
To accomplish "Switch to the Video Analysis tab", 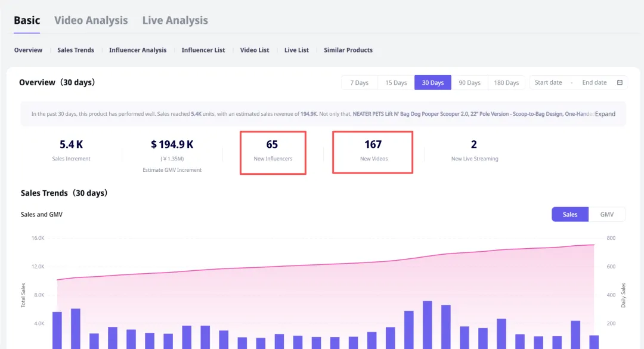I will 91,20.
